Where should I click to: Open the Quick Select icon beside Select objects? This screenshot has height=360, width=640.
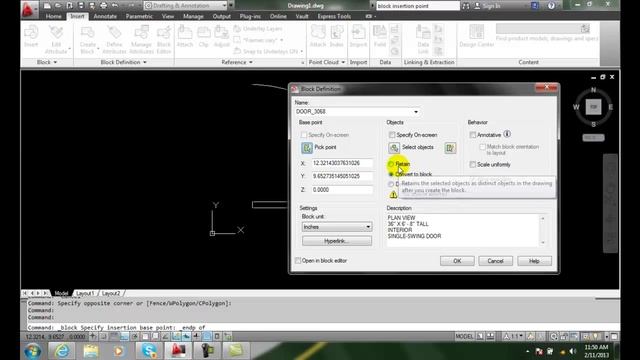pyautogui.click(x=450, y=148)
